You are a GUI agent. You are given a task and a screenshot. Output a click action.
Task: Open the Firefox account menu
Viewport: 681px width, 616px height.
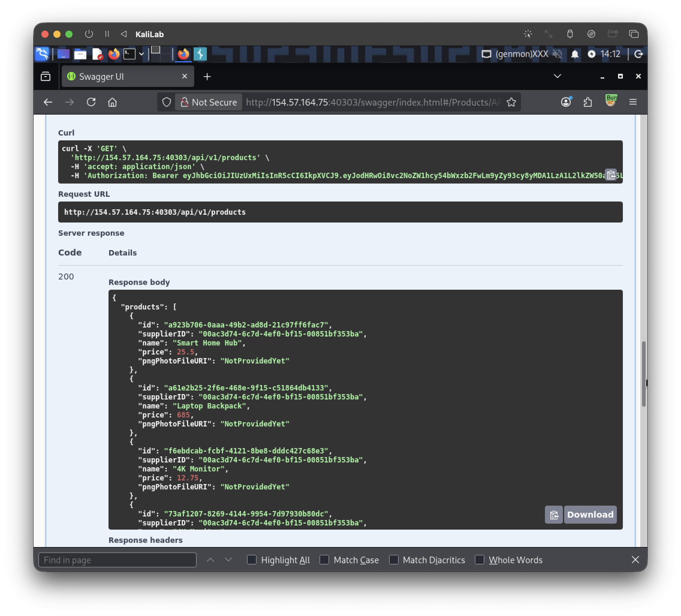pyautogui.click(x=566, y=102)
